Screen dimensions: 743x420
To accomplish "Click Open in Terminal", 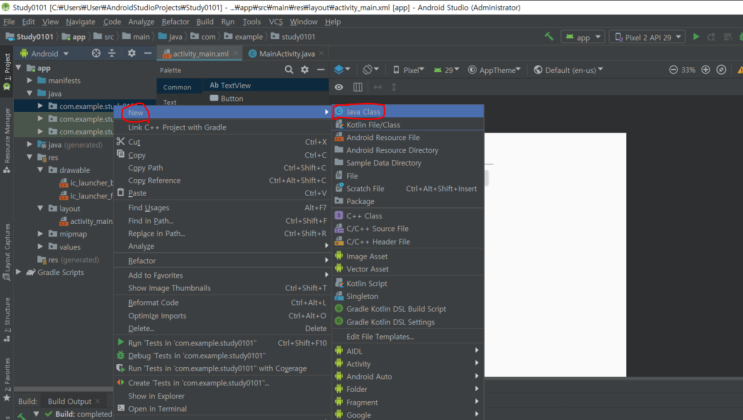I will click(x=222, y=409).
